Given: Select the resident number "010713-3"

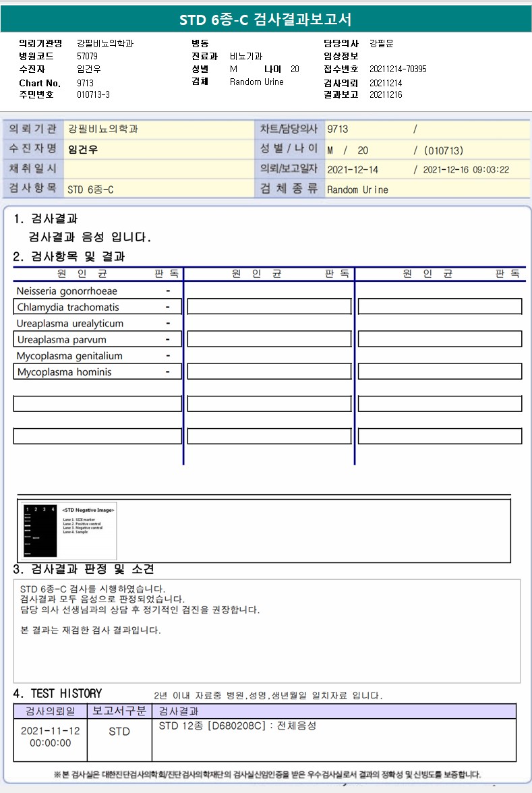Looking at the screenshot, I should [x=93, y=94].
